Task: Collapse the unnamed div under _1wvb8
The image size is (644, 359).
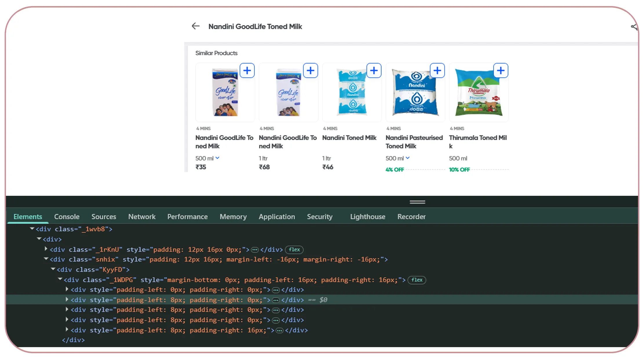Action: coord(39,239)
